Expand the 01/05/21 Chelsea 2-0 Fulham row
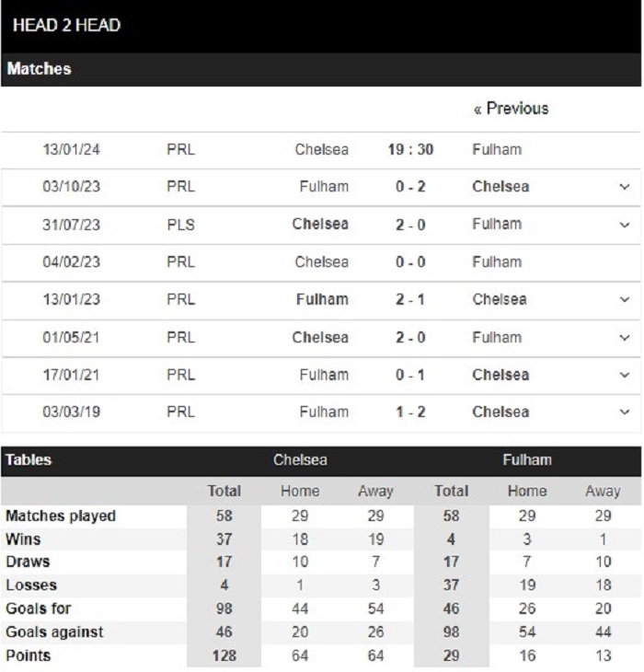Viewport: 644px width, 672px height. (x=626, y=338)
